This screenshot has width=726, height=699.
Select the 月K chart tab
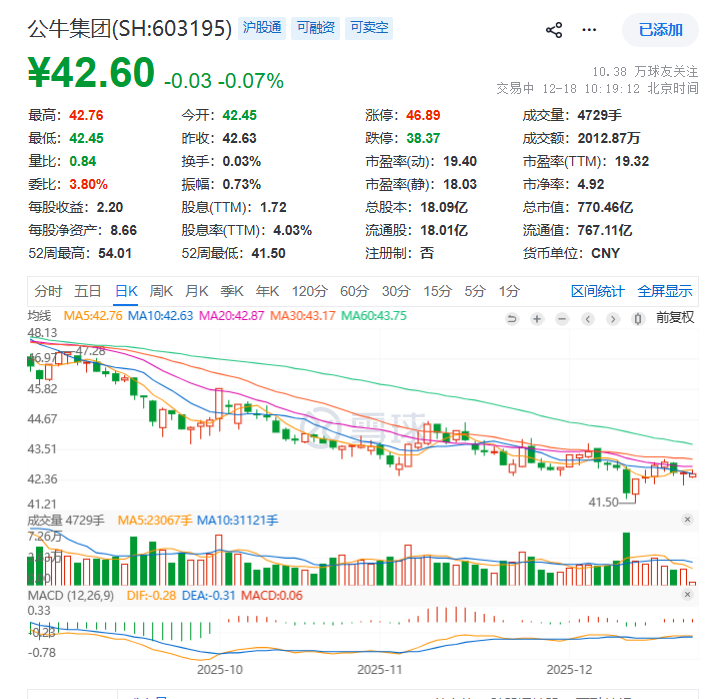point(197,291)
